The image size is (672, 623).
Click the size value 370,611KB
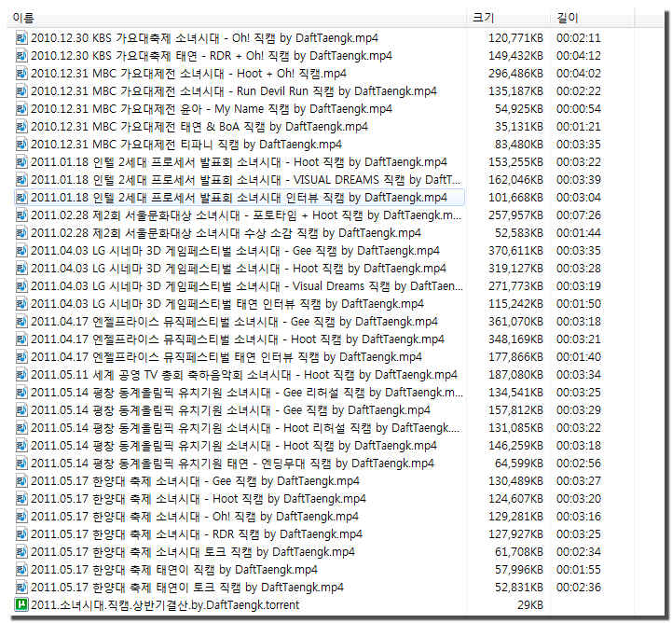pyautogui.click(x=515, y=251)
